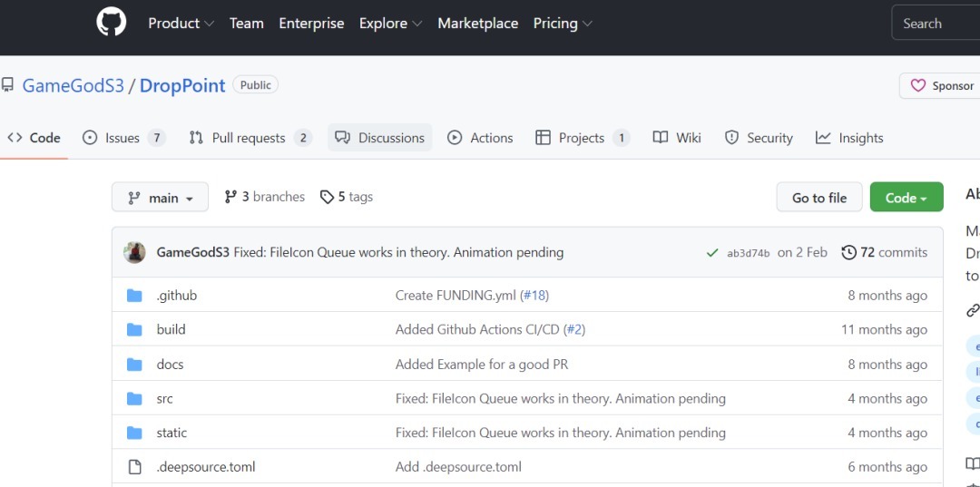View the 3 branches link

click(265, 198)
